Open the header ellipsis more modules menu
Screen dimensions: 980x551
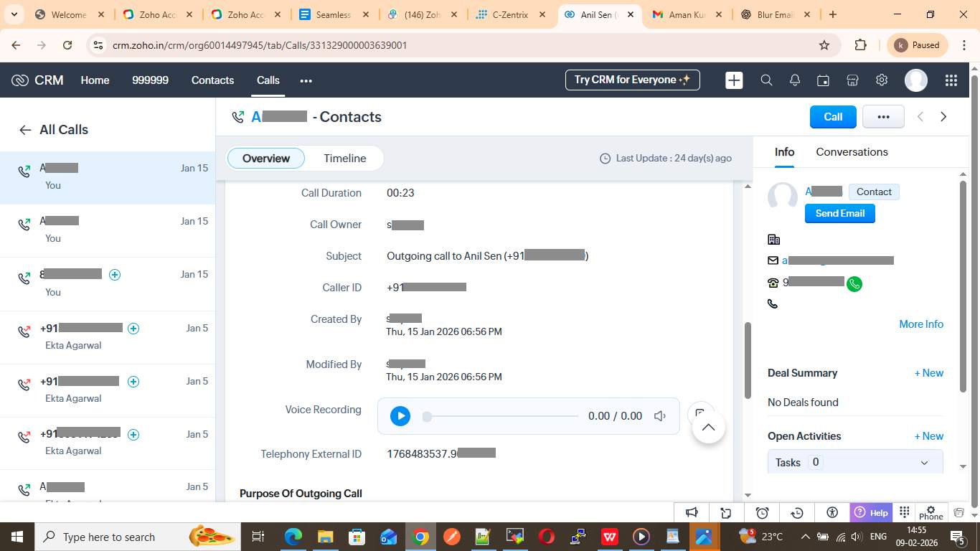pyautogui.click(x=306, y=81)
